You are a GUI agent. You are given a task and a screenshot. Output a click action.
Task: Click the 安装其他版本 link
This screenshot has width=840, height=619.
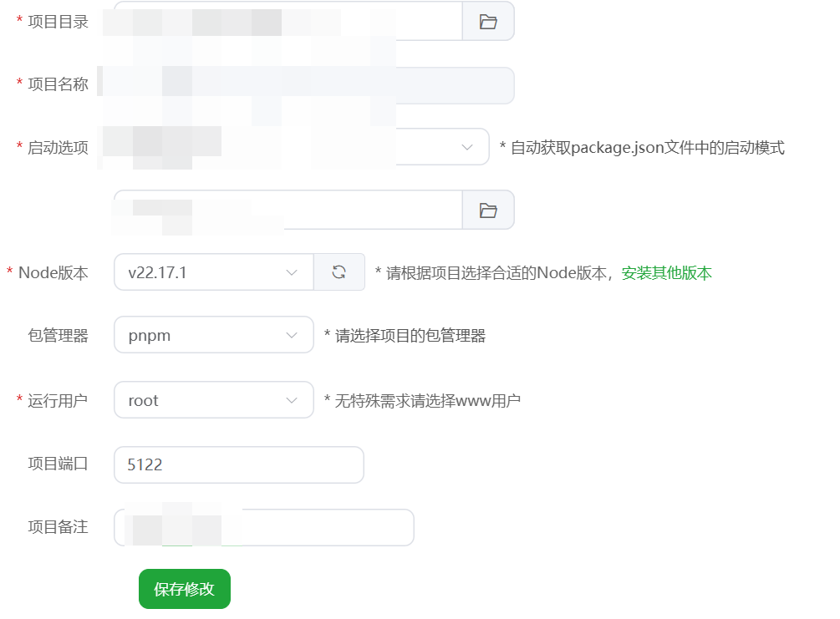666,273
